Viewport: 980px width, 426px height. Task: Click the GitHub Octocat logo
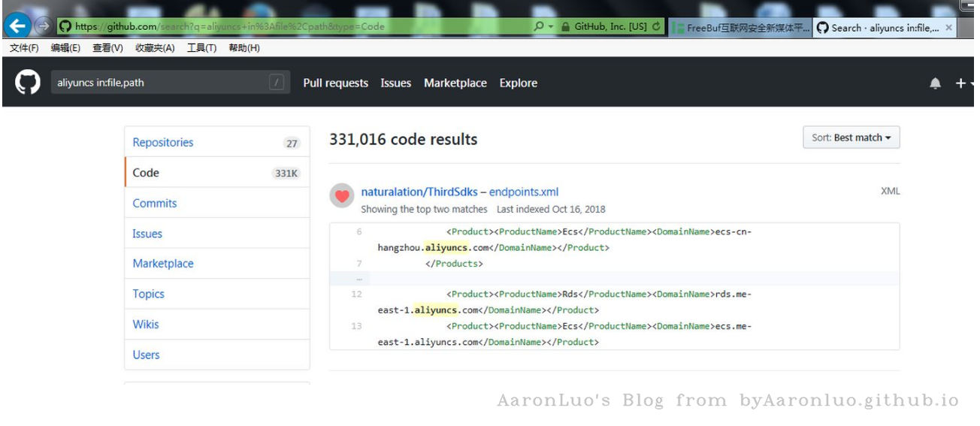pyautogui.click(x=28, y=83)
